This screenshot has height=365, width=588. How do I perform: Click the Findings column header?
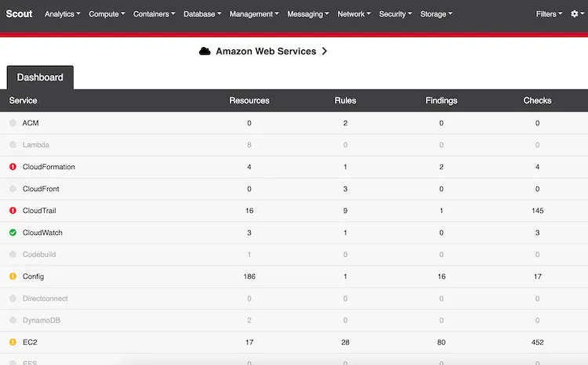[441, 100]
